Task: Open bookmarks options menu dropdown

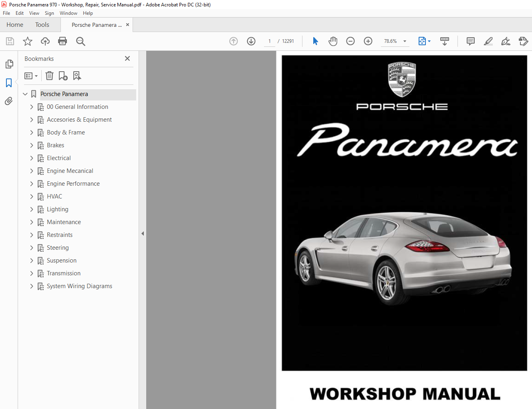Action: [x=31, y=76]
